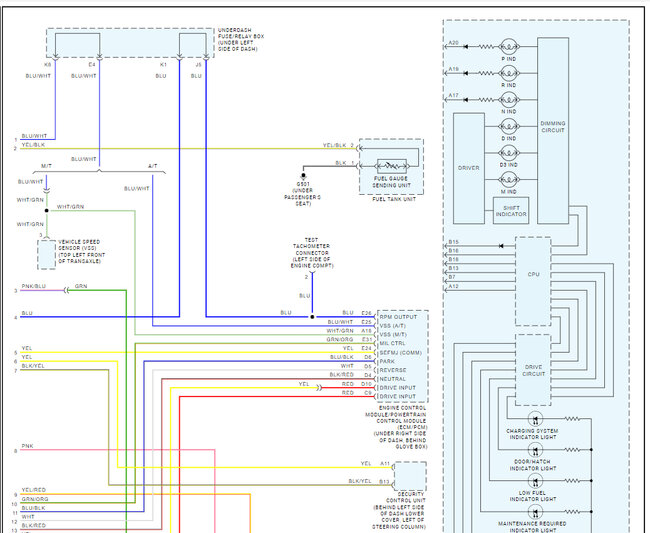Click the 'DIMMING CIRCUIT' block

pyautogui.click(x=553, y=131)
